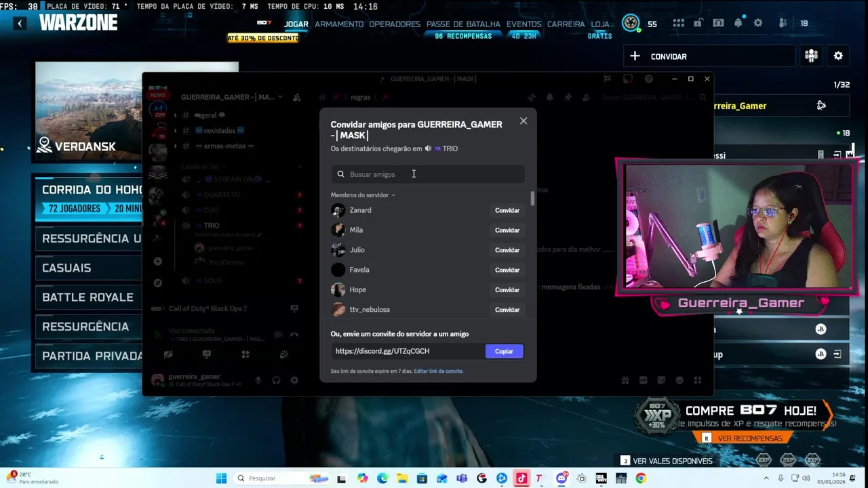Select the TRIO voice channel
Image resolution: width=868 pixels, height=488 pixels.
point(211,225)
